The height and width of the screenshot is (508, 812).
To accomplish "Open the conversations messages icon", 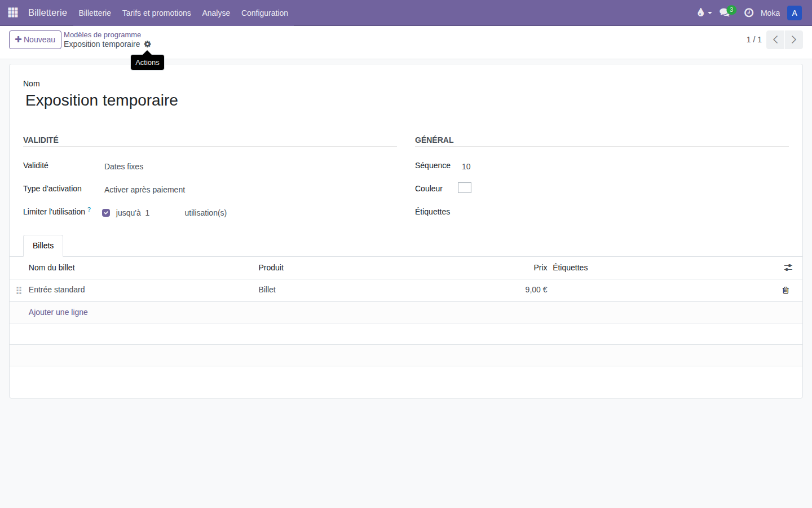I will coord(726,12).
